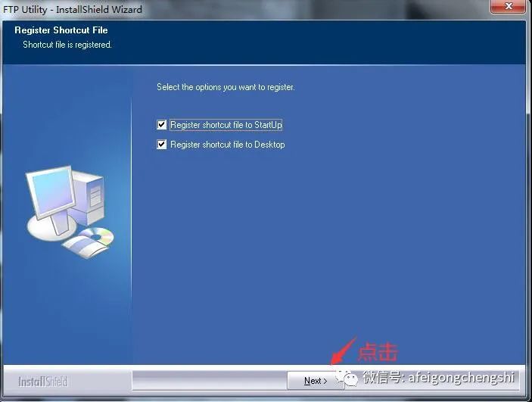Click the 'FTP Utility - InstallShield Wizard' title bar
The height and width of the screenshot is (402, 532).
click(x=73, y=9)
